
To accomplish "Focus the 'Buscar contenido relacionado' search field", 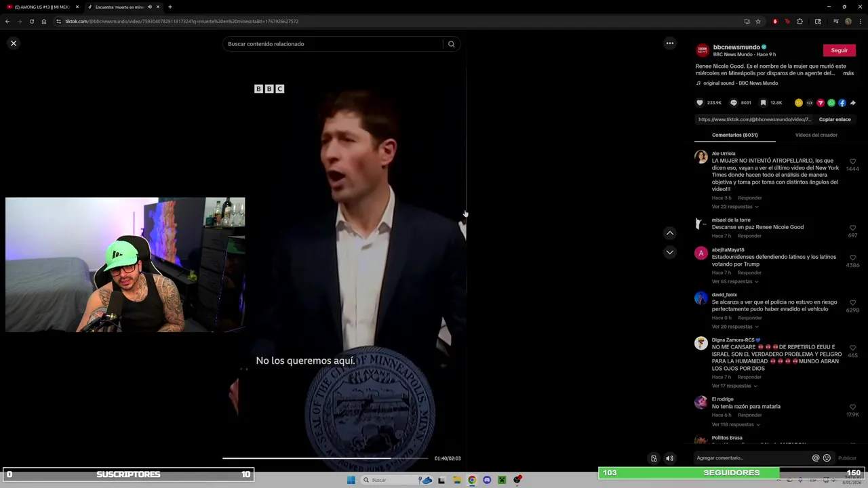I will pos(334,44).
